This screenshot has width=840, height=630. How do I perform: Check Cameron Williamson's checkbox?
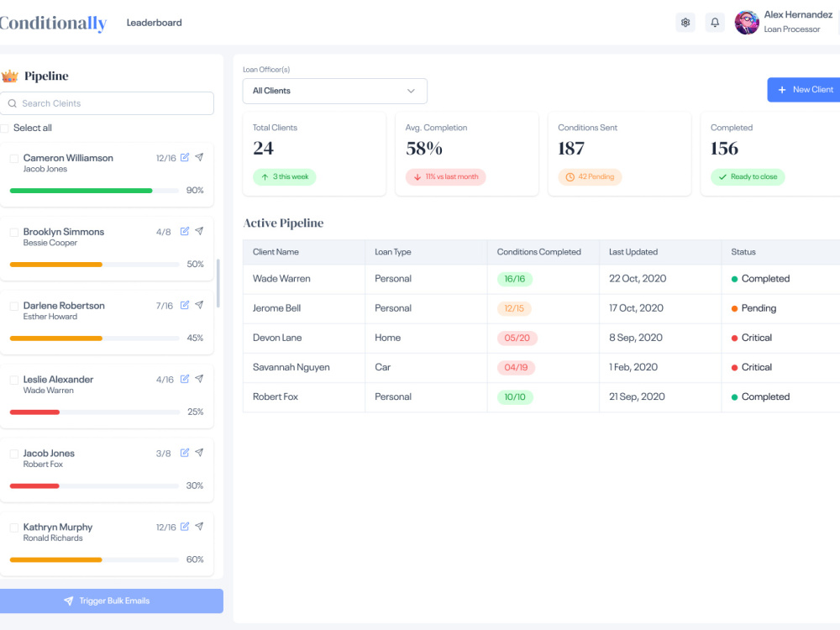coord(14,159)
